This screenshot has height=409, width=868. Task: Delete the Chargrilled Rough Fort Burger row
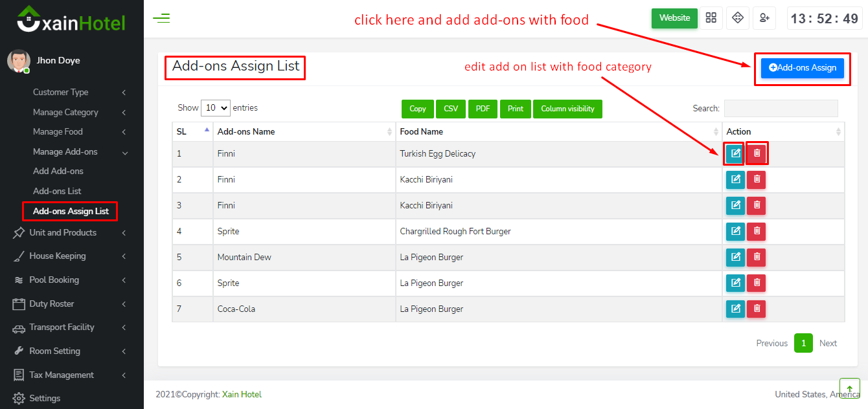pos(757,232)
